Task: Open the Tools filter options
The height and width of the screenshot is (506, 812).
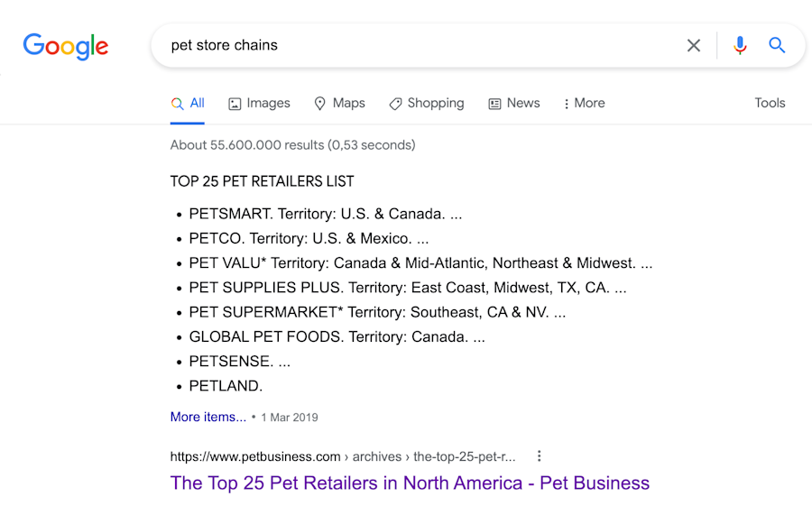Action: [770, 103]
